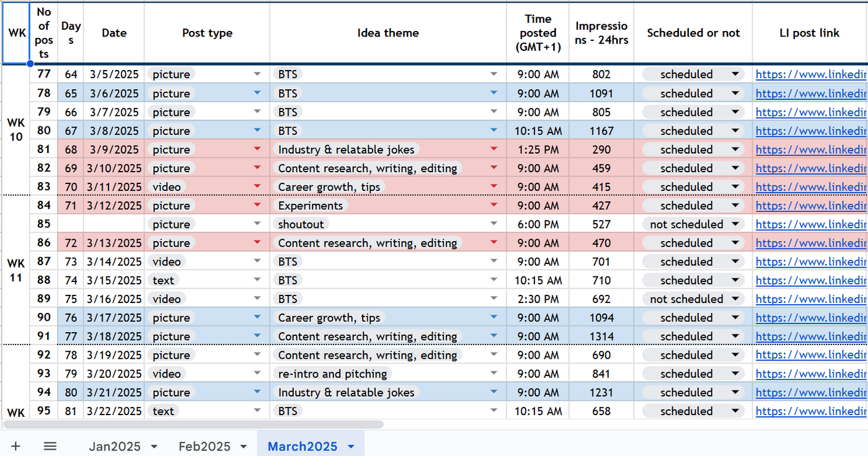Click the time cell 2:30 PM
The width and height of the screenshot is (868, 456).
point(538,299)
